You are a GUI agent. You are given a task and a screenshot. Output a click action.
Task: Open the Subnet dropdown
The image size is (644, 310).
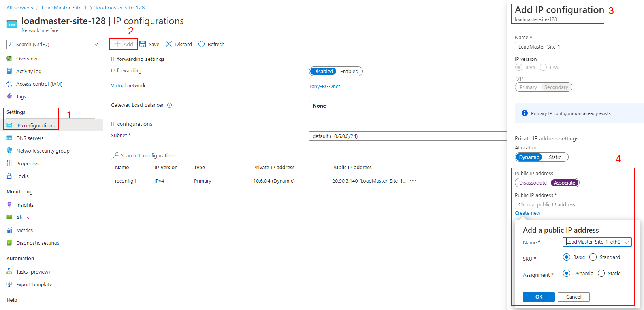pos(408,136)
